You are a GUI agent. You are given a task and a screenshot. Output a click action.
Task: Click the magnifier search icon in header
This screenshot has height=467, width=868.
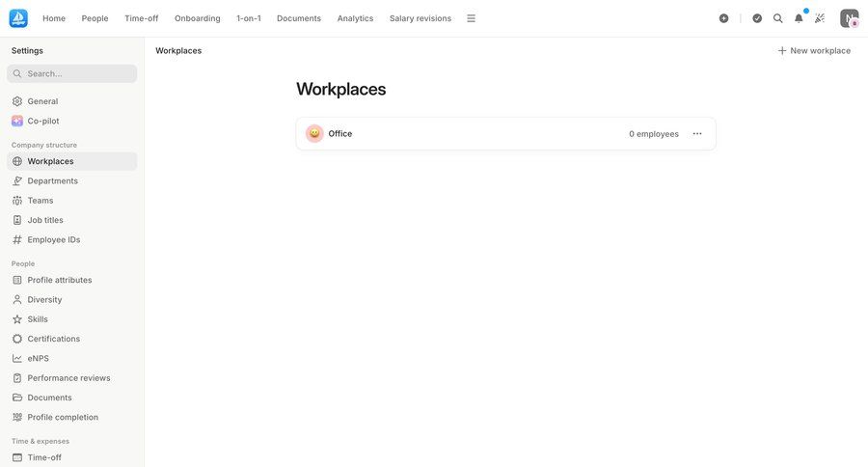[777, 18]
